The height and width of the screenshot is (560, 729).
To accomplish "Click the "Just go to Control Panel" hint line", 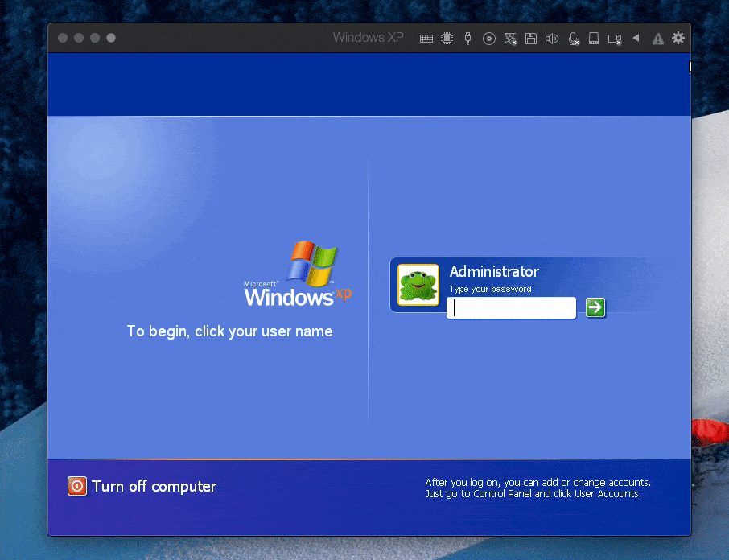I will point(533,493).
